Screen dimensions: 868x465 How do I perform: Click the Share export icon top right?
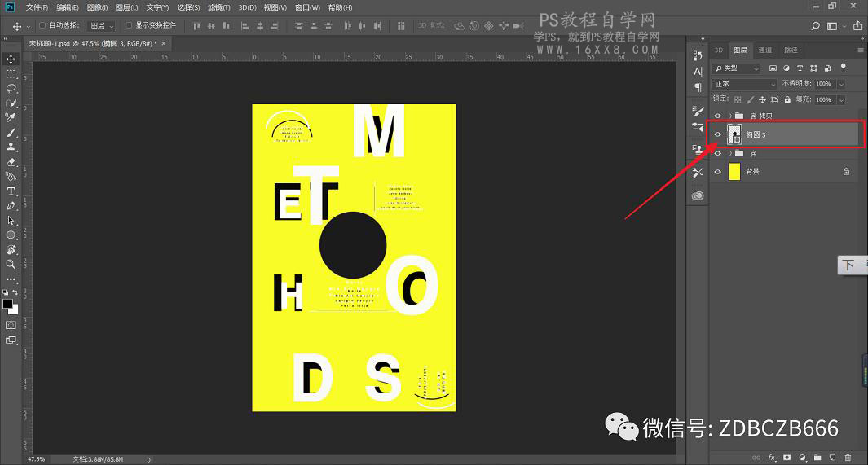pos(857,25)
